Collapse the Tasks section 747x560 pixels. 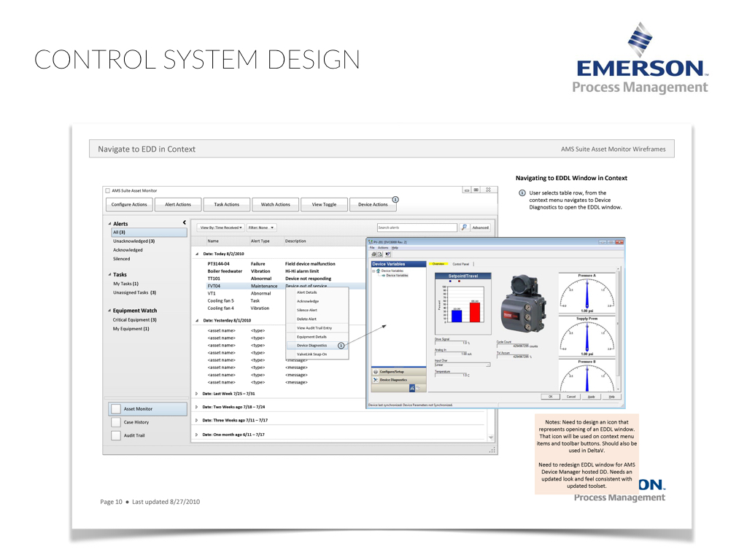click(109, 275)
